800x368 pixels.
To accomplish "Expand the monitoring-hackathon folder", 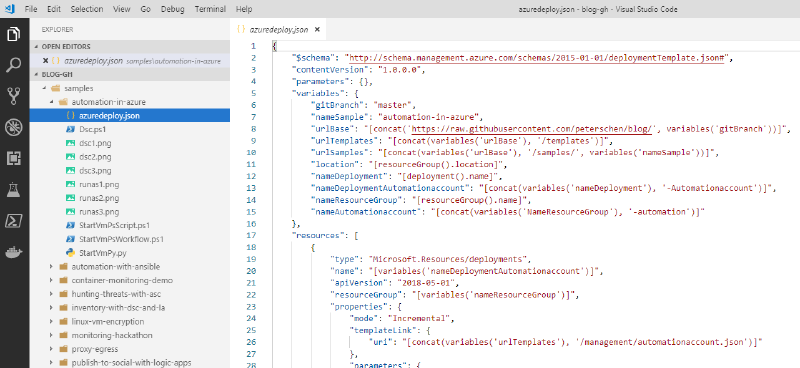I will tap(52, 335).
